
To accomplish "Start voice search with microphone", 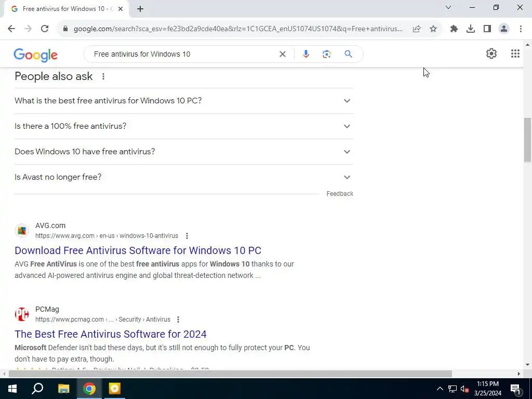I will click(305, 54).
